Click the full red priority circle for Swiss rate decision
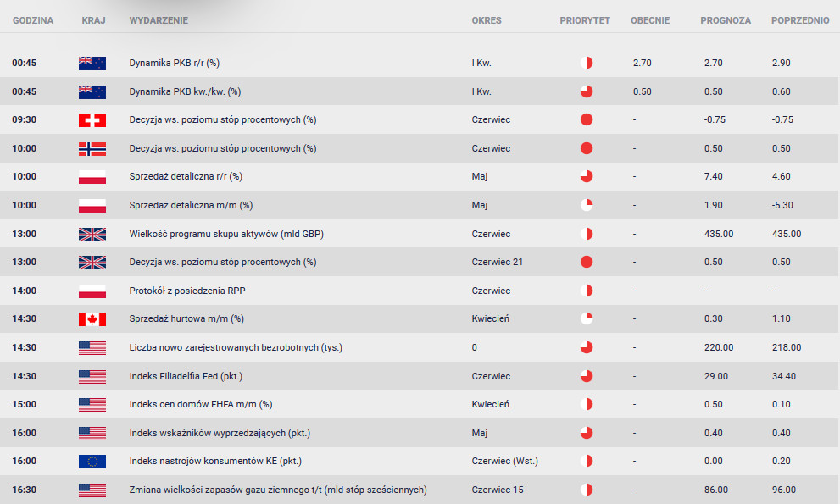This screenshot has width=840, height=504. 587,119
